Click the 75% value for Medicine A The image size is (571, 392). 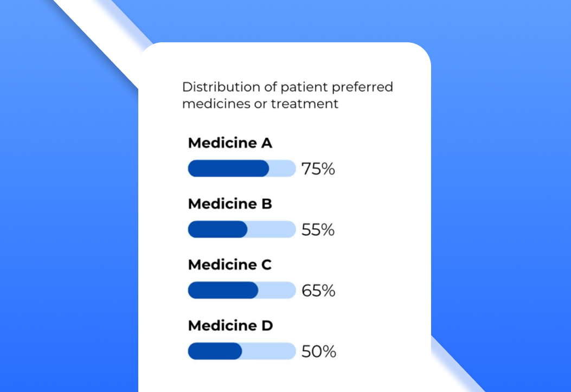coord(318,169)
